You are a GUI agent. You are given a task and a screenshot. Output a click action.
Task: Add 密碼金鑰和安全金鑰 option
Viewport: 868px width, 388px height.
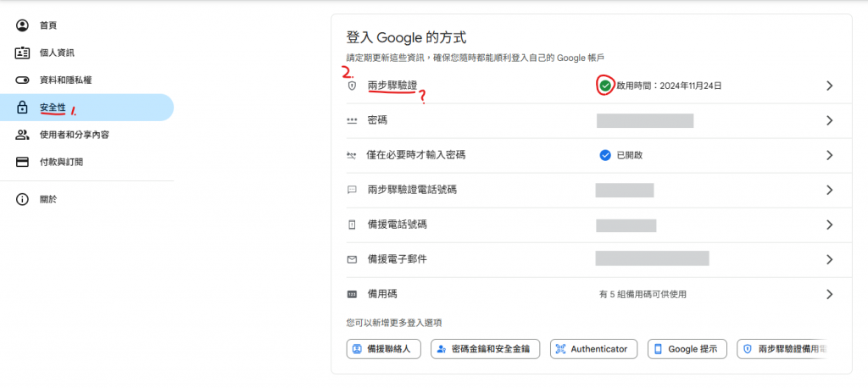pos(485,349)
